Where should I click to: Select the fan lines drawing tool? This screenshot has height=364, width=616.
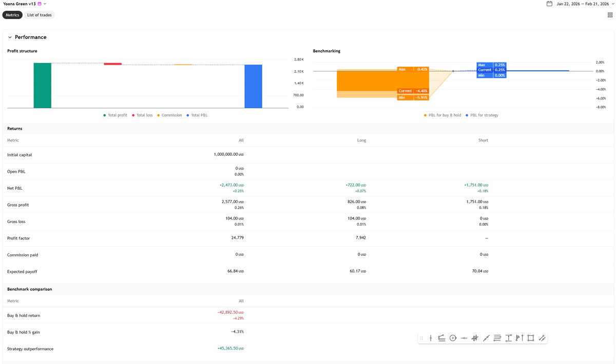click(441, 338)
